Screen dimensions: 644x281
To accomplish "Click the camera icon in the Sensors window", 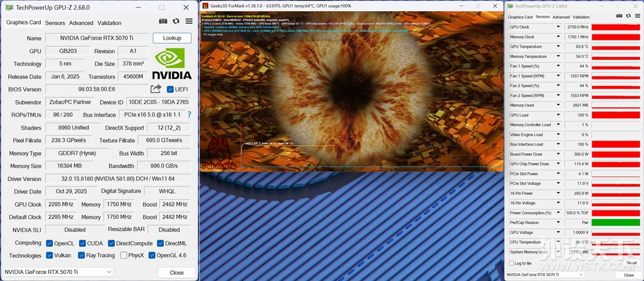I will coord(619,17).
